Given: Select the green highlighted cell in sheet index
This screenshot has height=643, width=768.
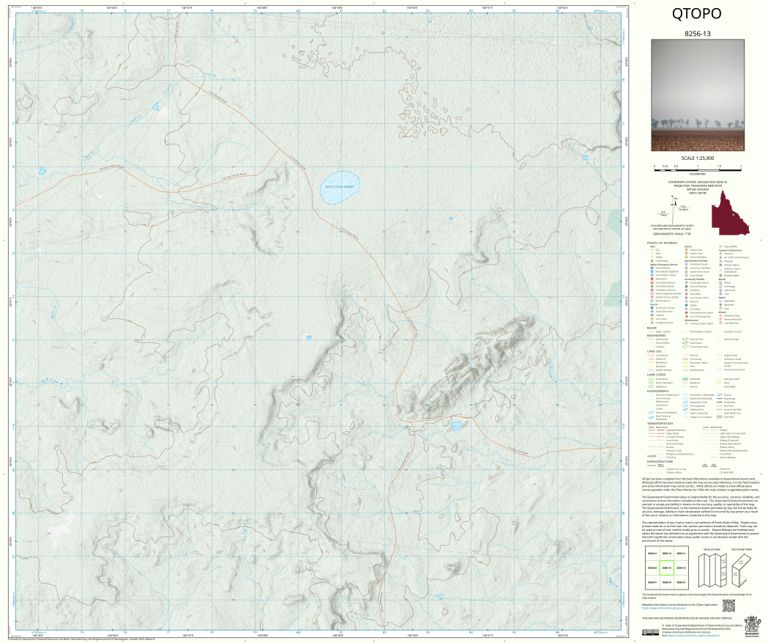Looking at the screenshot, I should (667, 568).
